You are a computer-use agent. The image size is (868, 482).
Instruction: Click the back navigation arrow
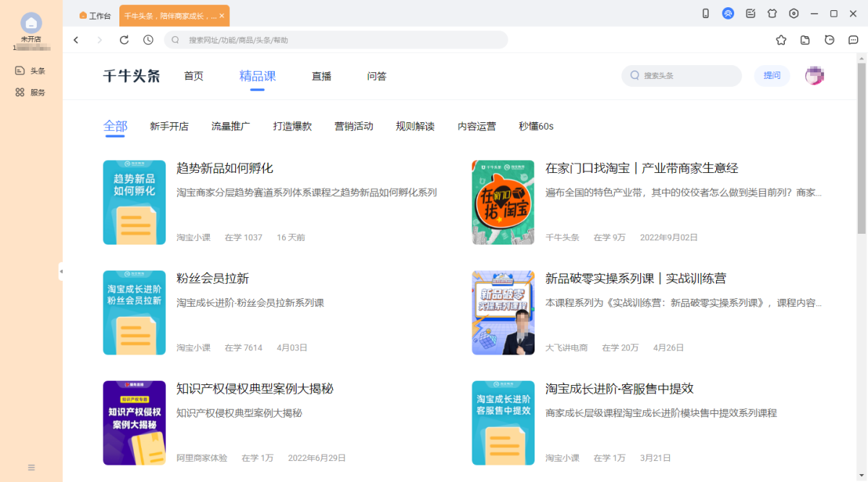(x=76, y=40)
